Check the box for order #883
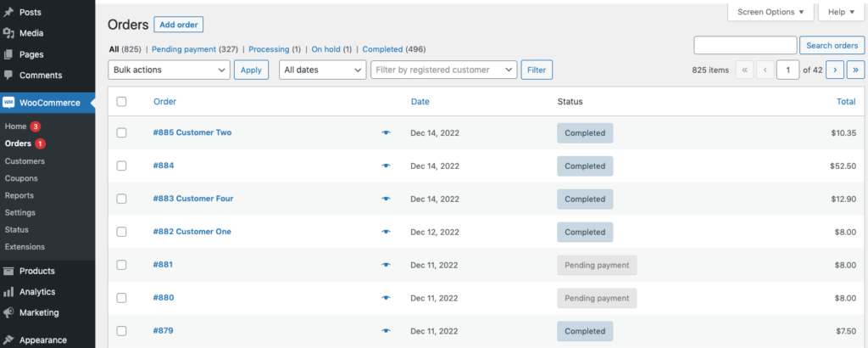Image resolution: width=868 pixels, height=348 pixels. point(122,199)
